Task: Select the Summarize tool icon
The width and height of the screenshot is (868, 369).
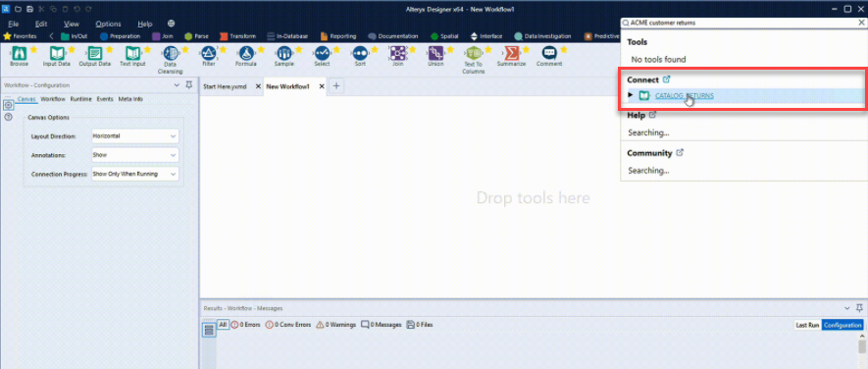Action: (512, 53)
